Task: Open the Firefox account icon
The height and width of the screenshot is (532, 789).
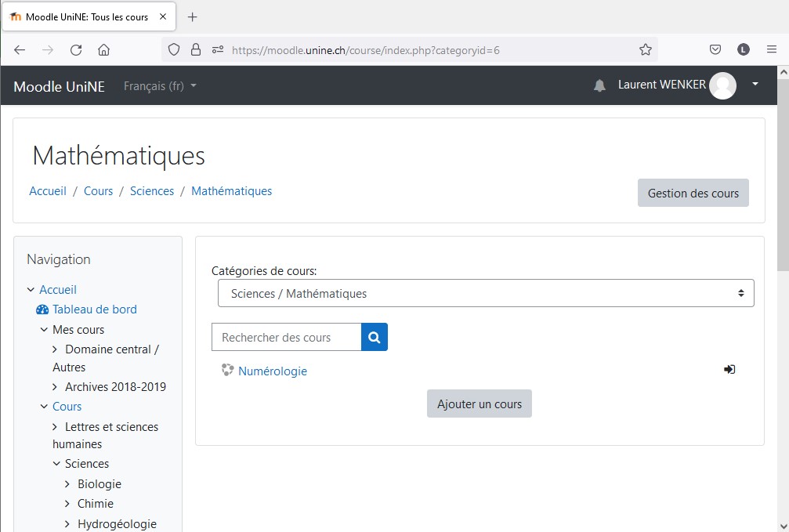Action: pyautogui.click(x=743, y=49)
